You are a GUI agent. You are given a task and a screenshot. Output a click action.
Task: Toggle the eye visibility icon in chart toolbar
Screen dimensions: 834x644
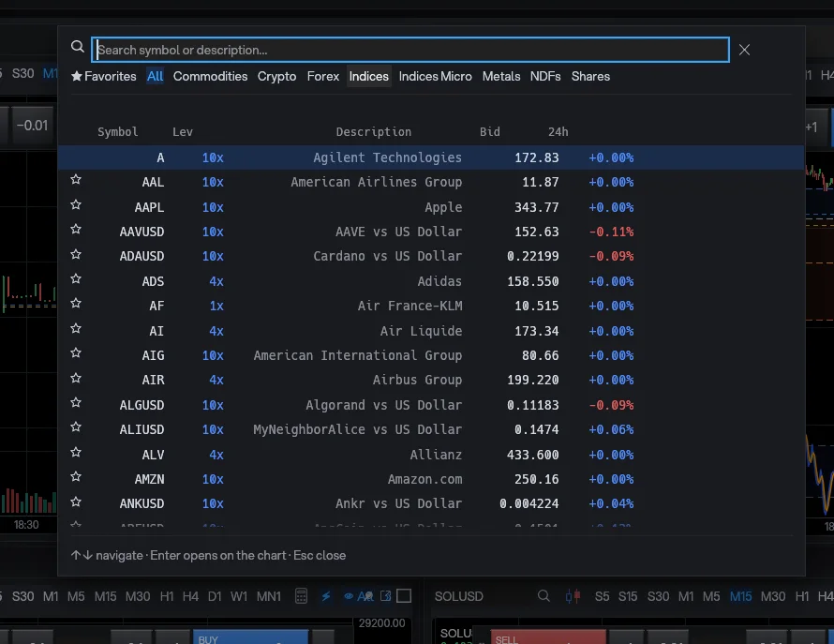coord(349,596)
